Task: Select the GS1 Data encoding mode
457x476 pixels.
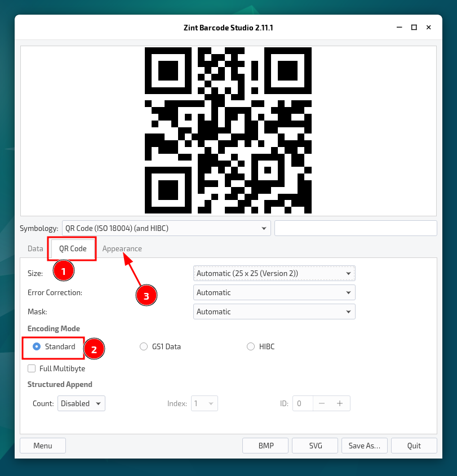Action: click(143, 346)
